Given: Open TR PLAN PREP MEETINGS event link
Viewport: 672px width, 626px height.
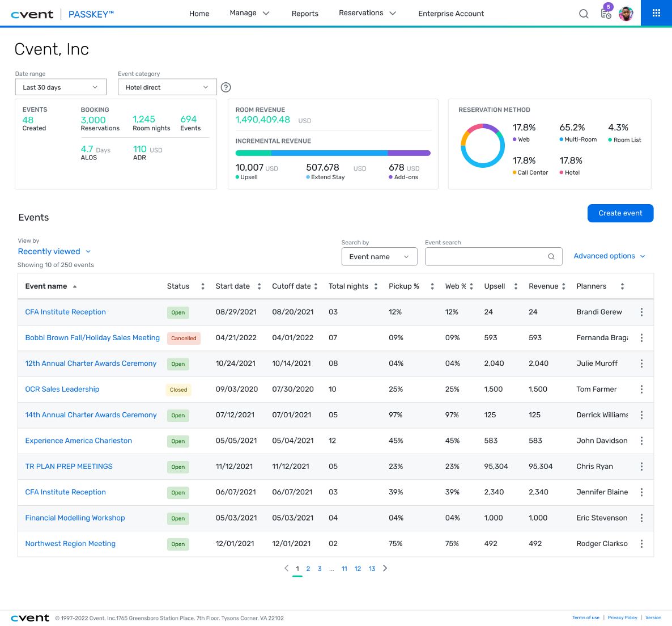Looking at the screenshot, I should (x=69, y=467).
